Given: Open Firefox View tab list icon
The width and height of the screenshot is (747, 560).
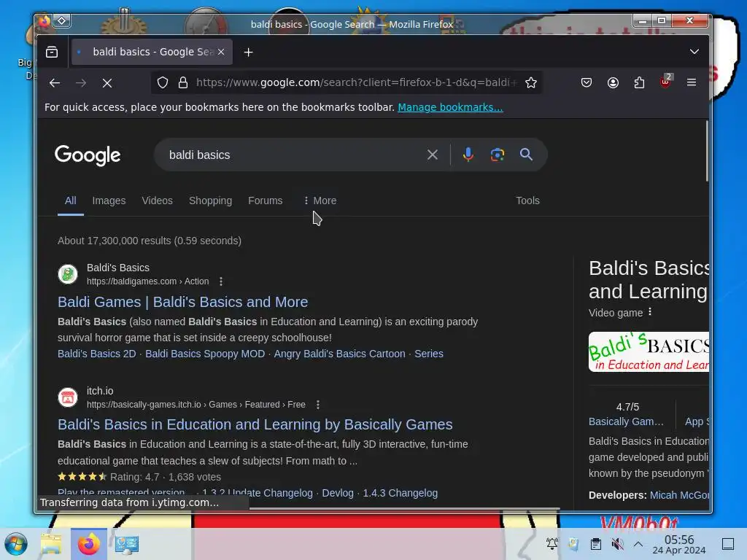Looking at the screenshot, I should click(52, 52).
